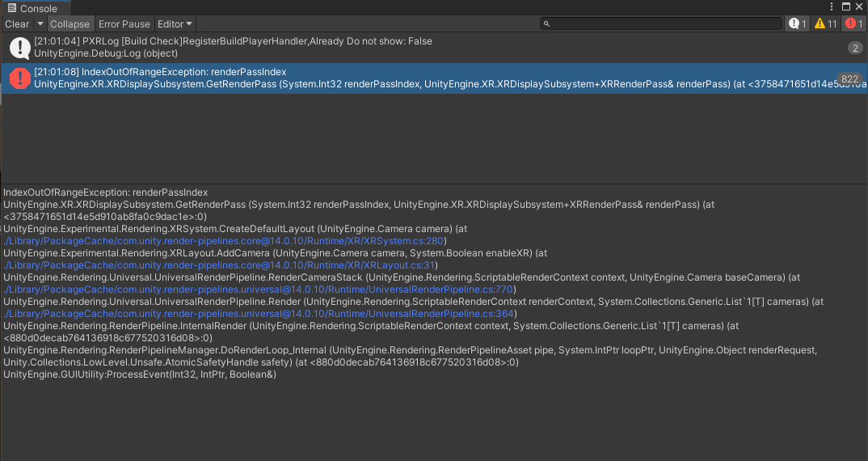
Task: Click the DoRenderLoop_Internal stack trace line
Action: point(411,357)
